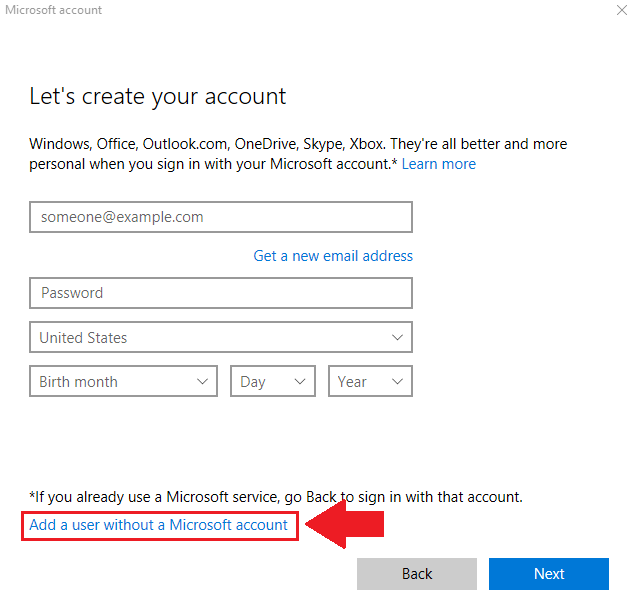Follow the Learn more link
The height and width of the screenshot is (615, 632).
[x=439, y=164]
